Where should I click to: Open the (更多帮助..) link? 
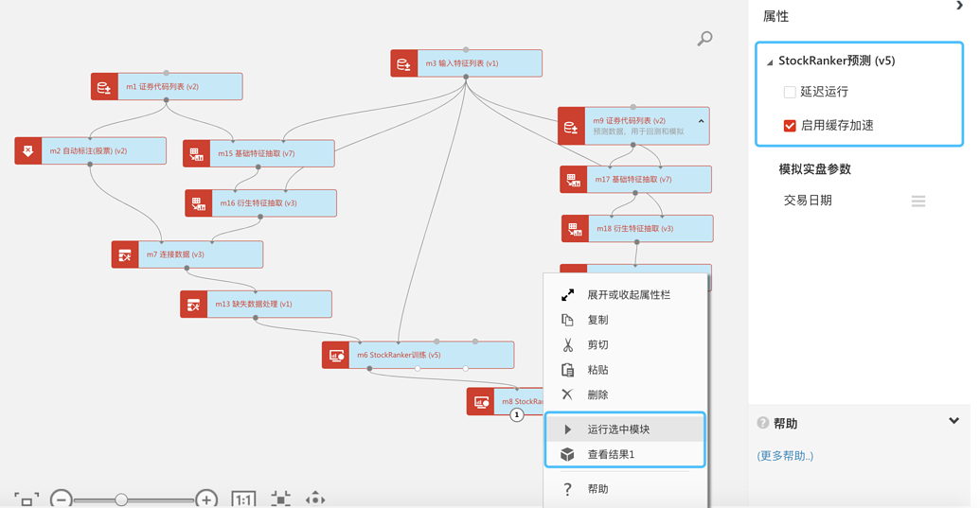tap(785, 456)
